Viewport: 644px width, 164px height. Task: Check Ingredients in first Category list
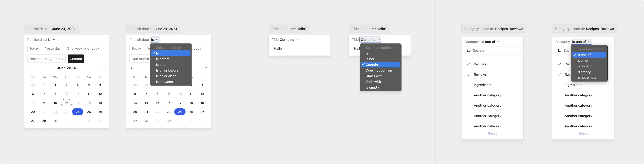pyautogui.click(x=482, y=85)
